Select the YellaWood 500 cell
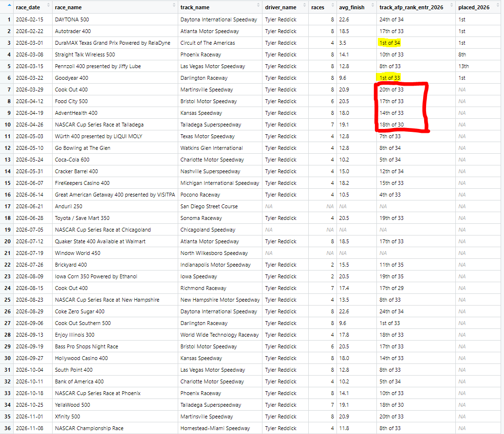This screenshot has height=434, width=504. coord(115,405)
